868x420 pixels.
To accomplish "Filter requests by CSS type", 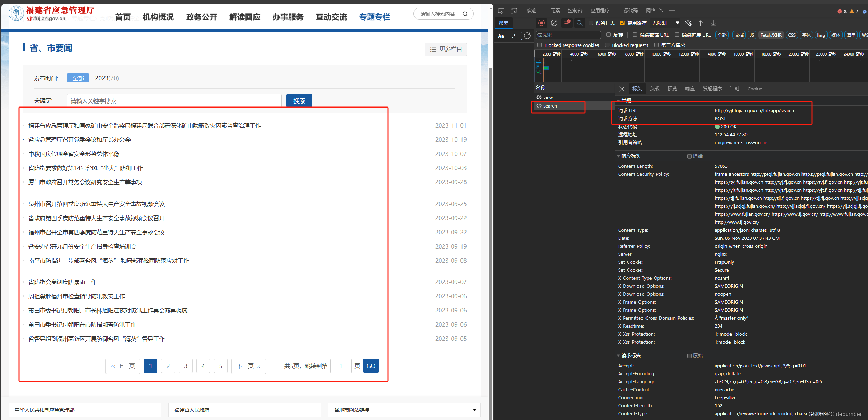I will pyautogui.click(x=792, y=35).
